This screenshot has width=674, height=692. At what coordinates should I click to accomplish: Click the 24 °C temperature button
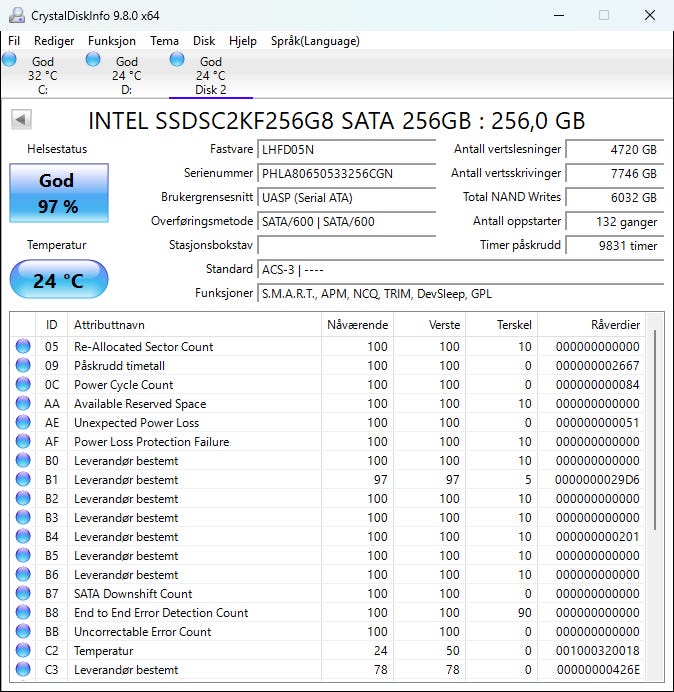58,280
